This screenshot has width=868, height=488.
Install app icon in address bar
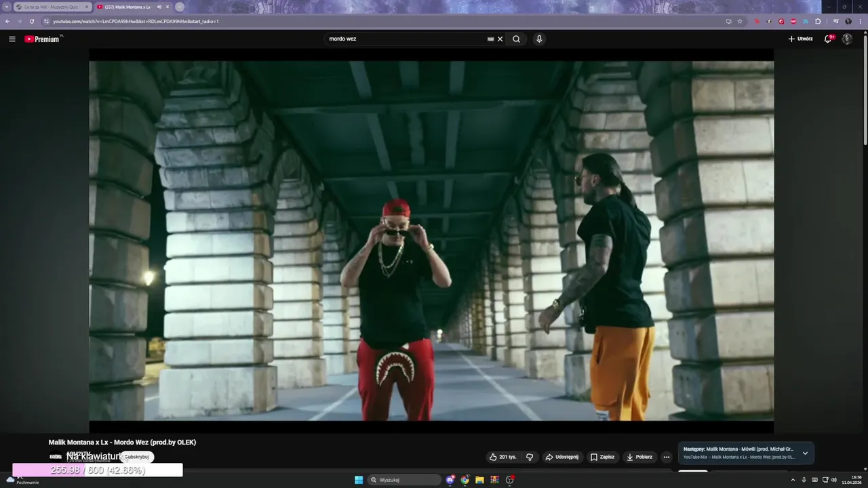(729, 21)
